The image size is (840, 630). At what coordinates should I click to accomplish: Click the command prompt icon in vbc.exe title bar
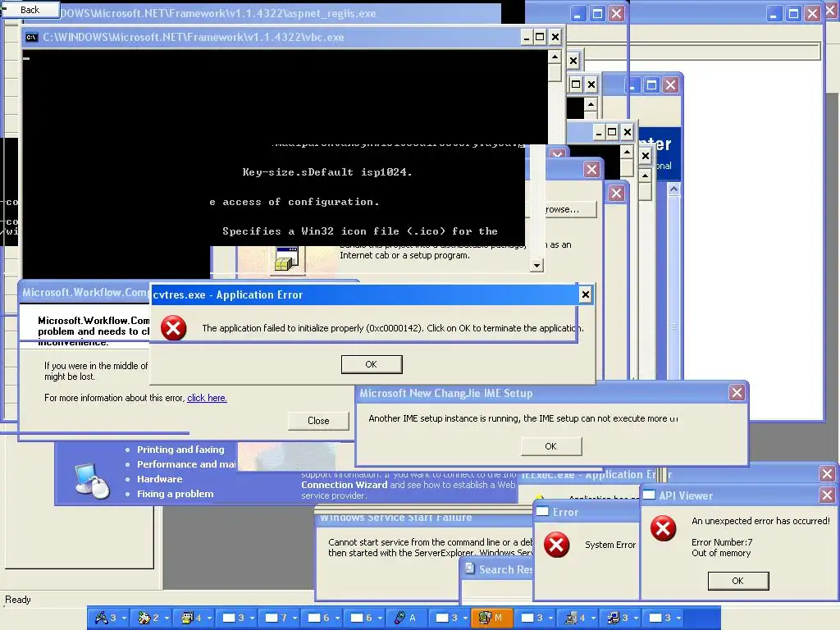[32, 37]
